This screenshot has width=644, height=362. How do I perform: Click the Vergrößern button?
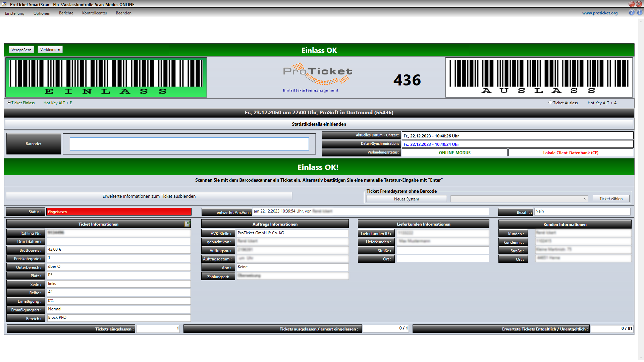pos(21,50)
